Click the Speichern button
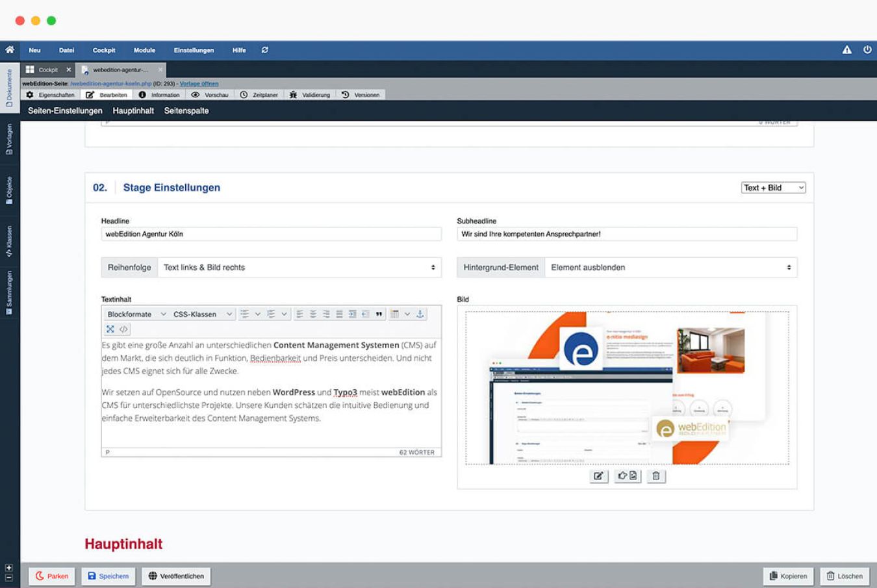 (108, 576)
